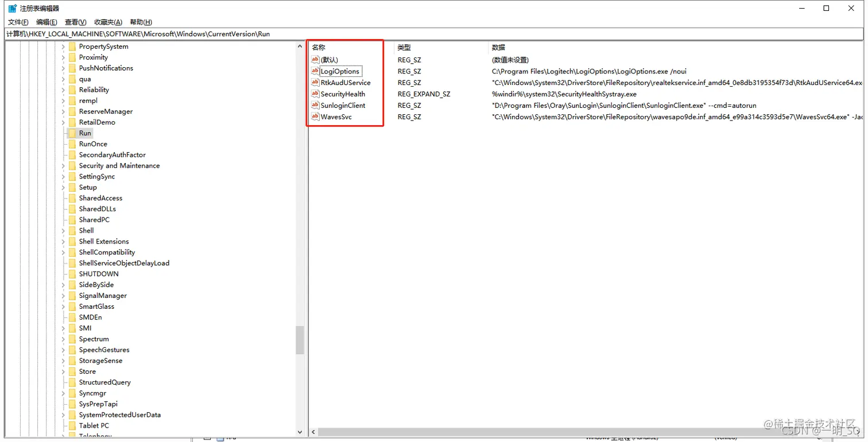The width and height of the screenshot is (868, 442).
Task: Select the qua key
Action: (x=85, y=79)
